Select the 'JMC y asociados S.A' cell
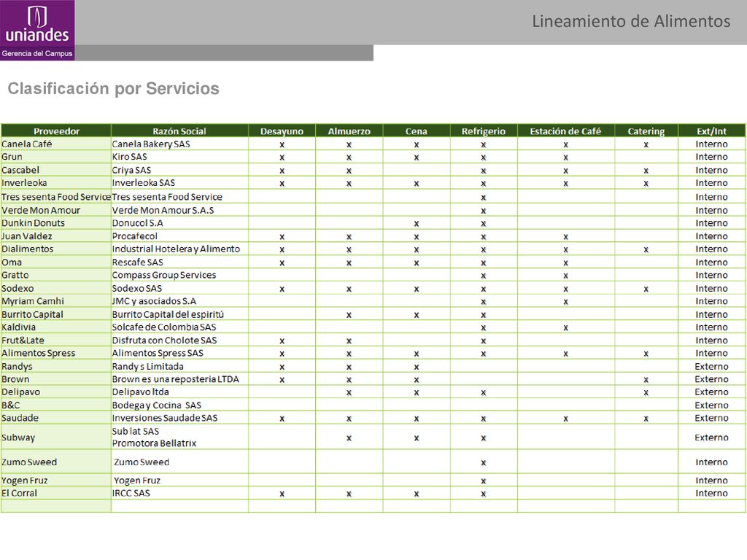Image resolution: width=747 pixels, height=560 pixels. [179, 301]
